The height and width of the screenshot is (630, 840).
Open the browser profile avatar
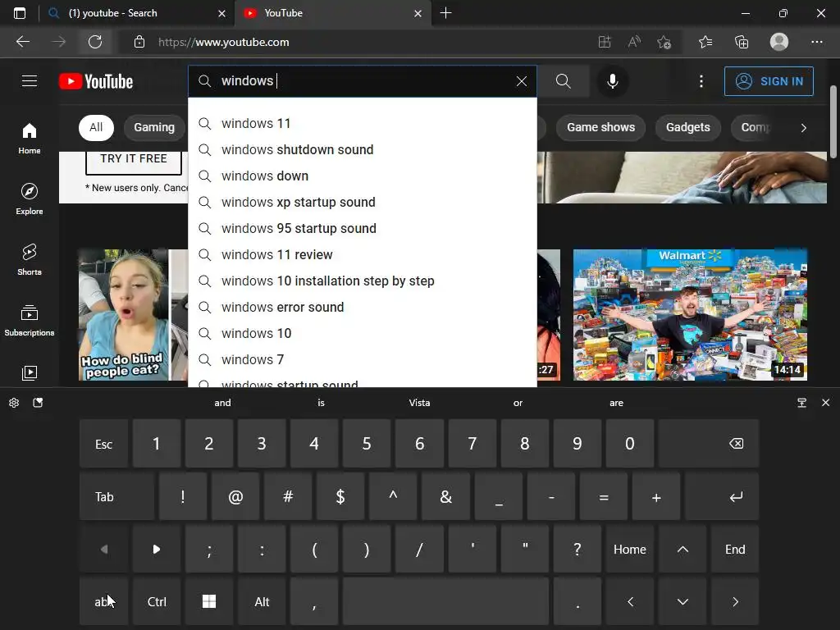point(779,42)
